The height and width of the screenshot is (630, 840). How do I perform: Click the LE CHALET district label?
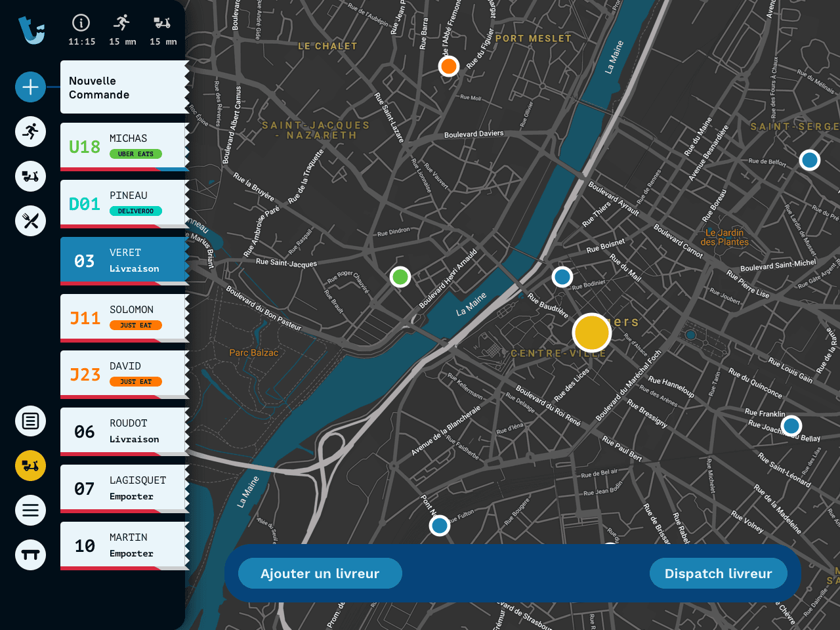(327, 46)
